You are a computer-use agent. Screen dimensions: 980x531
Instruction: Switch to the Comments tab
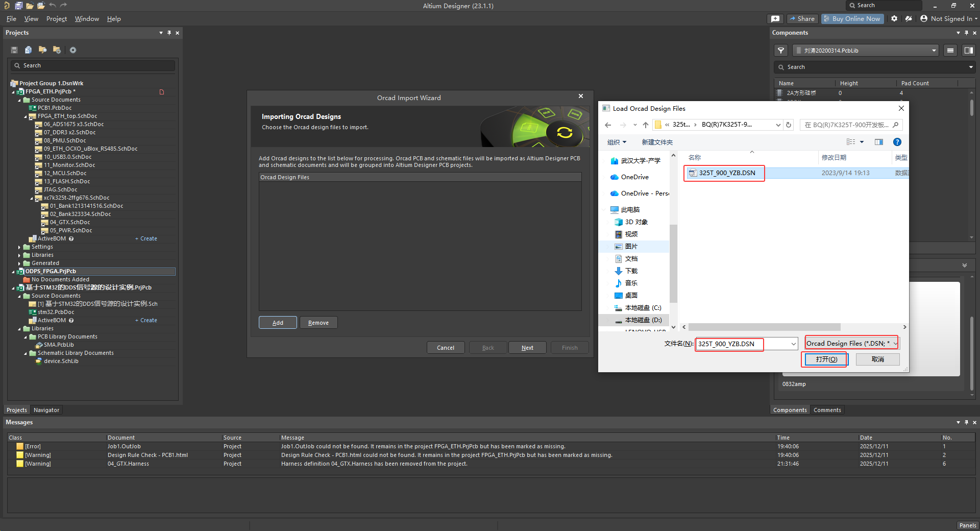[827, 410]
